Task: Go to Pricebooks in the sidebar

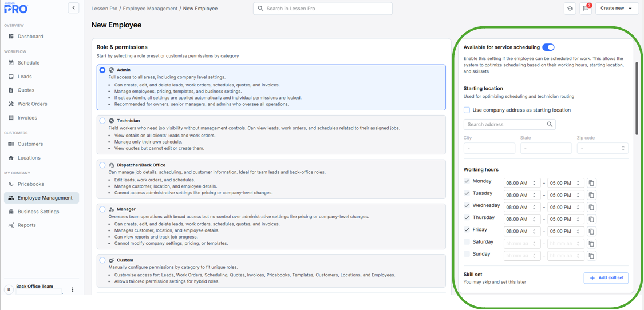Action: point(30,184)
